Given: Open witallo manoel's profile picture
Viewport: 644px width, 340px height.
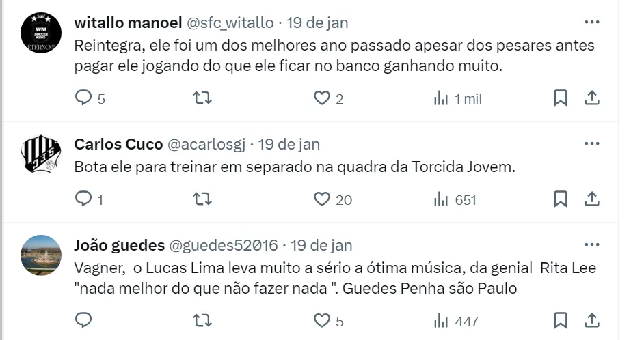Looking at the screenshot, I should point(41,32).
